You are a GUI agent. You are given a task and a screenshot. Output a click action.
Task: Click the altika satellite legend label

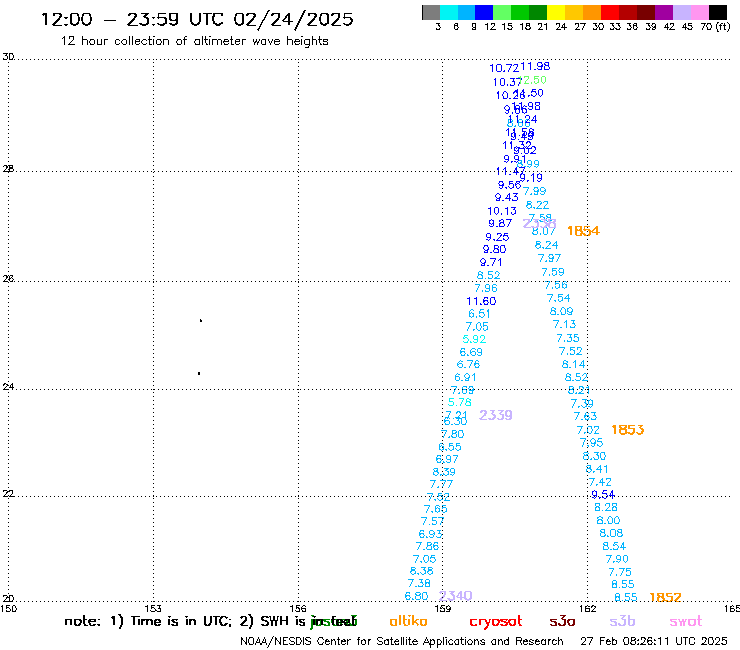408,621
